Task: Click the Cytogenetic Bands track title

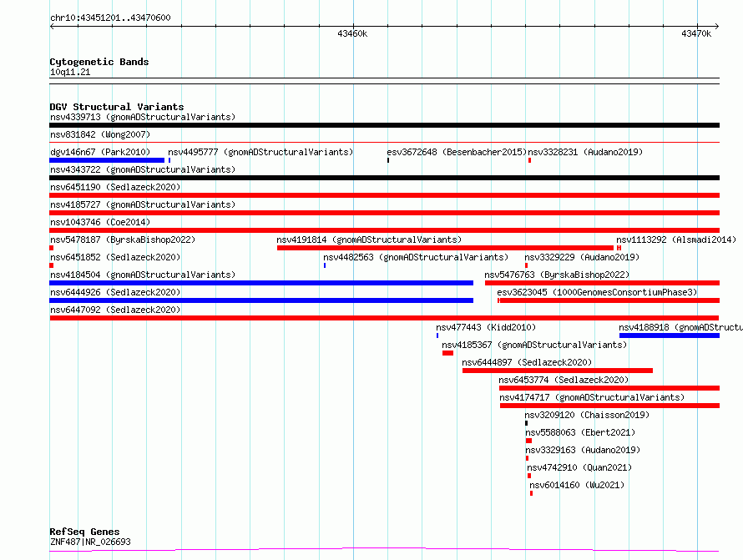Action: pos(99,62)
